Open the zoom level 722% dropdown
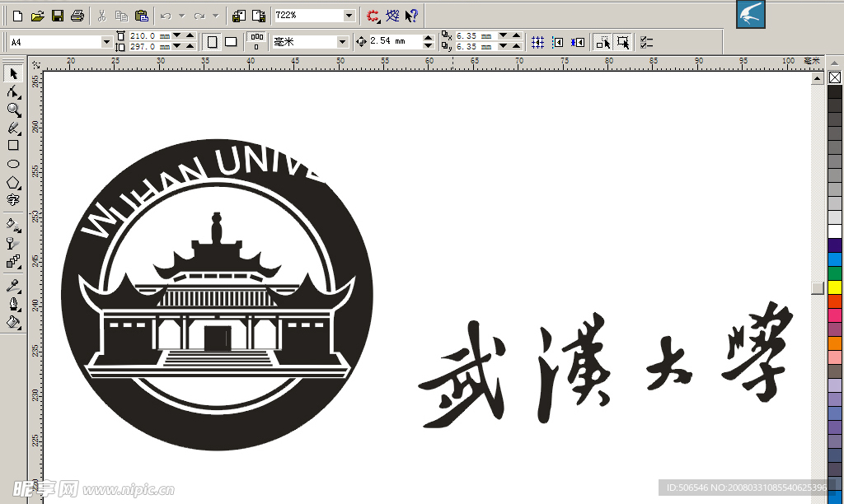 [349, 16]
